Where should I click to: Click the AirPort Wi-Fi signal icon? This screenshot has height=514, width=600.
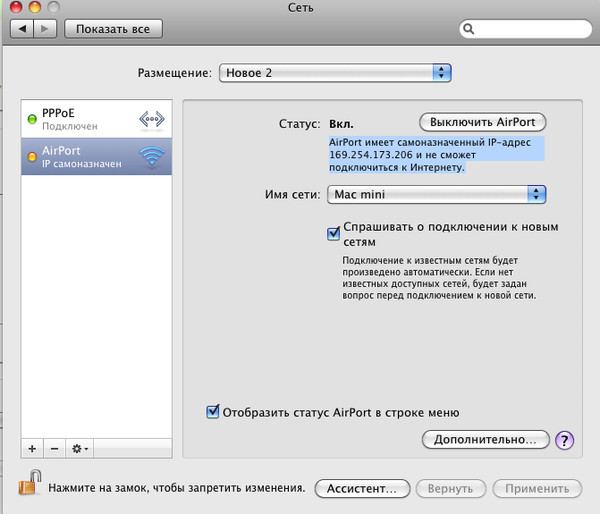tap(152, 157)
